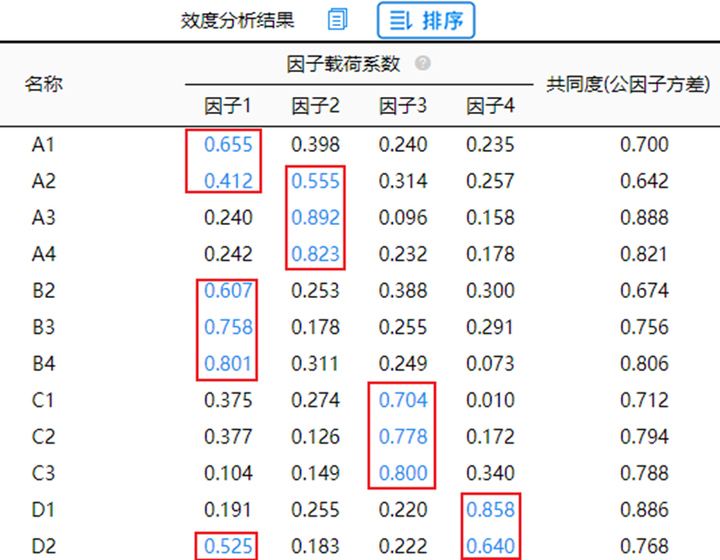Click the A3 factor 2 loading 0.892

click(x=315, y=218)
